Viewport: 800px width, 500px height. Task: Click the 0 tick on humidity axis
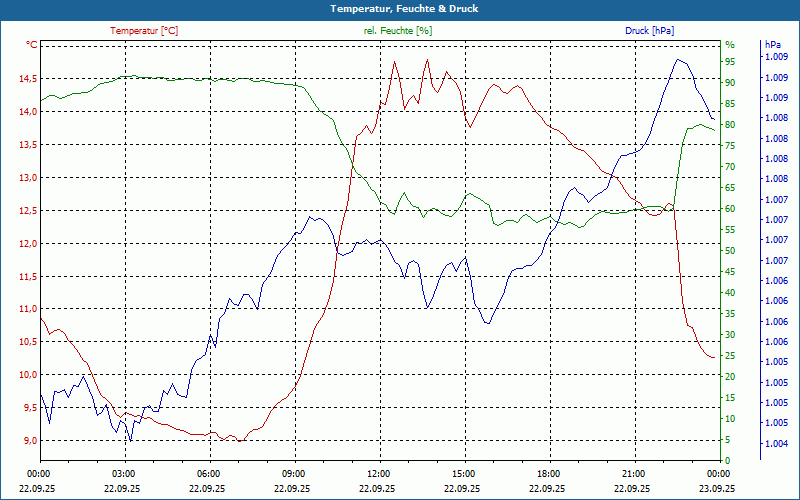(728, 461)
